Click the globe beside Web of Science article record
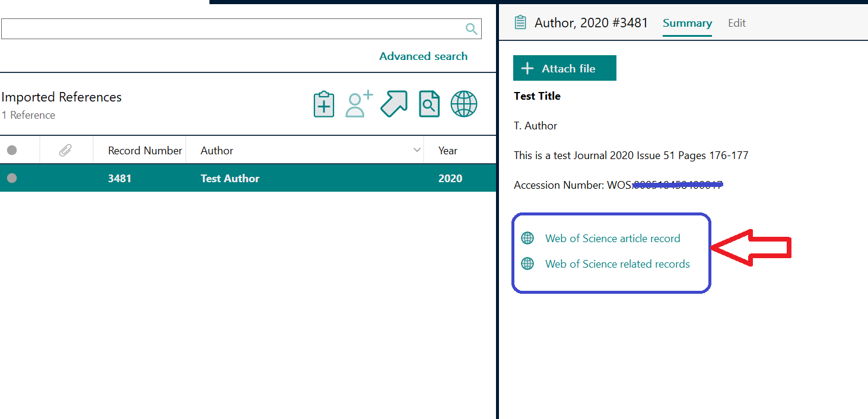The width and height of the screenshot is (868, 419). click(x=527, y=238)
